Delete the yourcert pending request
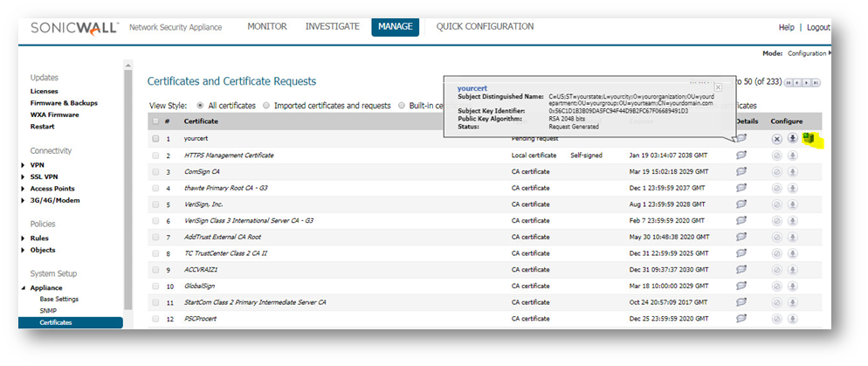The height and width of the screenshot is (366, 868). click(777, 139)
